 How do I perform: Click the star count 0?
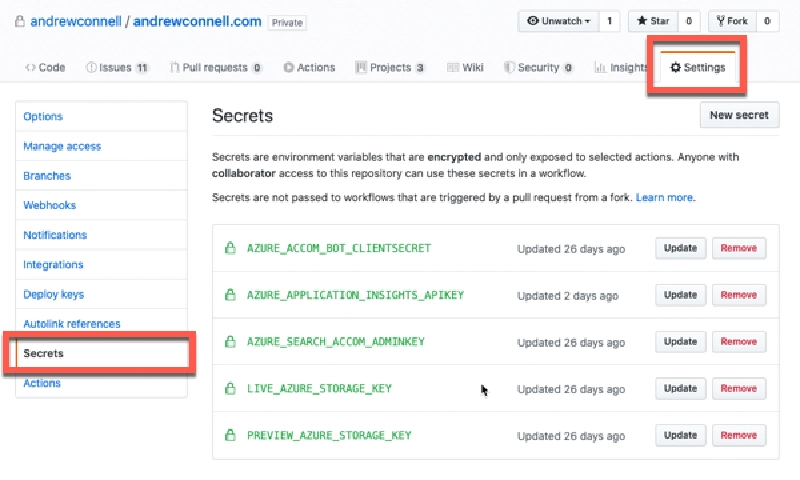pyautogui.click(x=689, y=21)
